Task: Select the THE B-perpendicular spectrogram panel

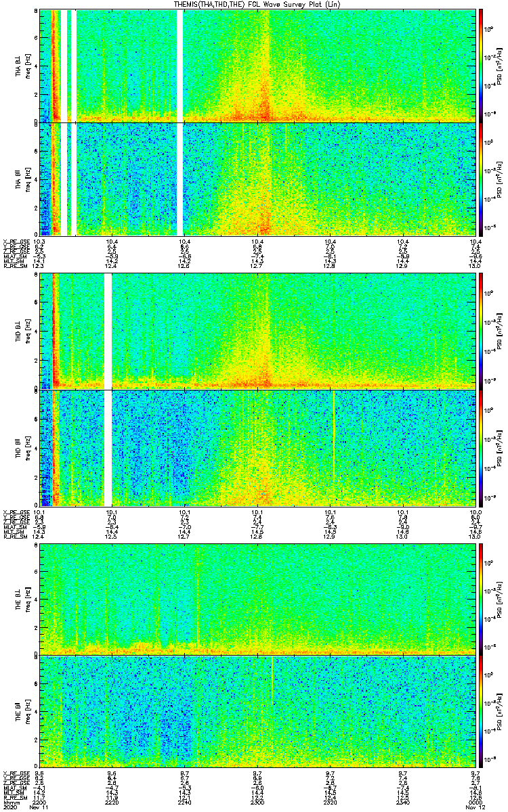Action: pyautogui.click(x=257, y=598)
